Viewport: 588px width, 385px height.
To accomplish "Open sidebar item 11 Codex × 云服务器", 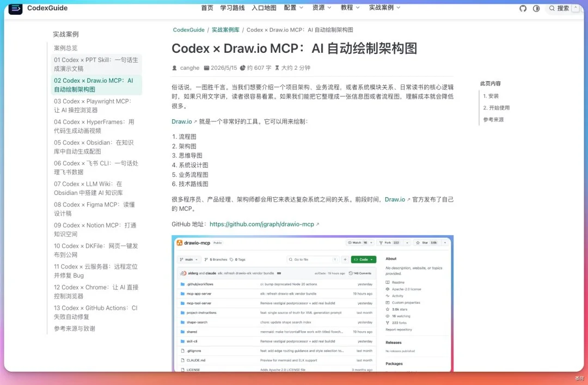I will (x=96, y=271).
